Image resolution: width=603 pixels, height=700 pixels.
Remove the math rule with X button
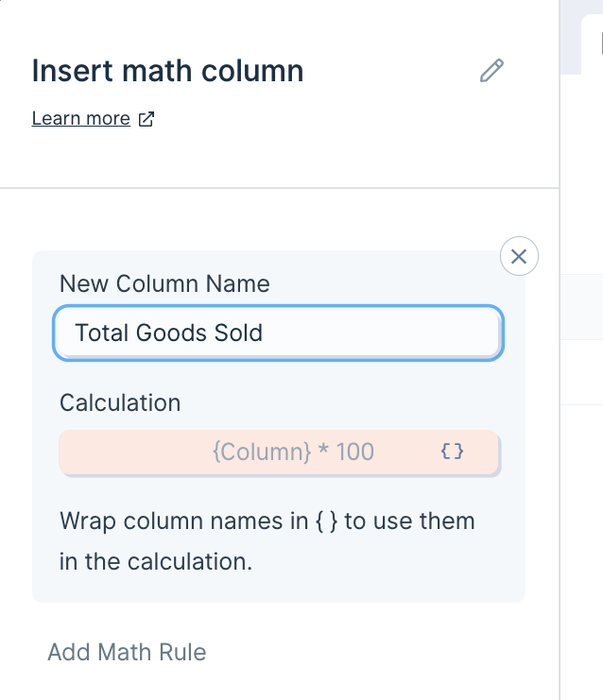519,256
